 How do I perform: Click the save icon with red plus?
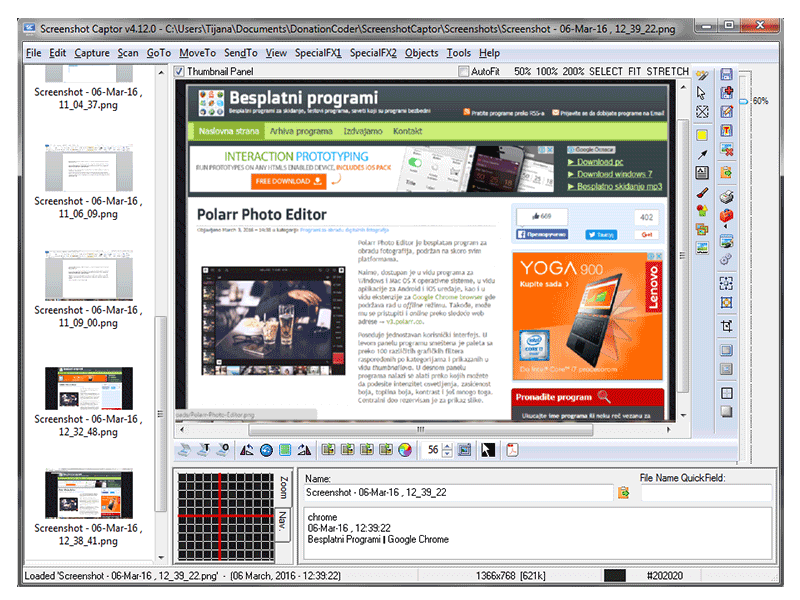click(x=727, y=92)
